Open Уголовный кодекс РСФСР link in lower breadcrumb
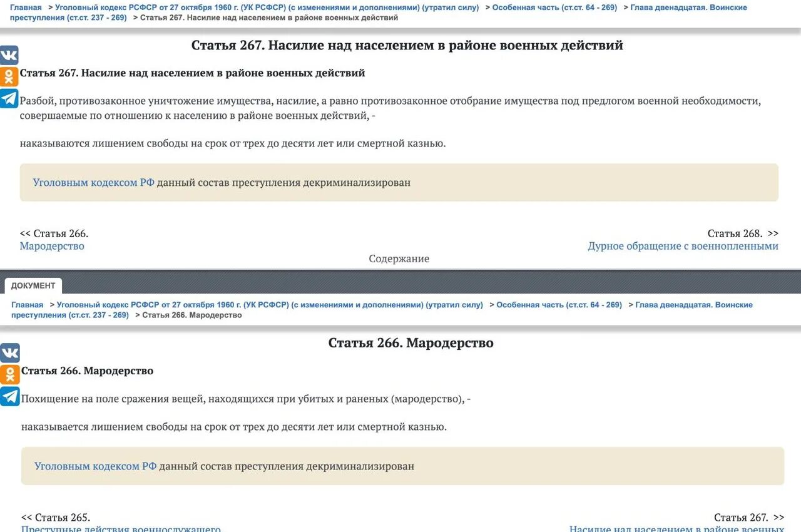The image size is (801, 532). pyautogui.click(x=270, y=305)
